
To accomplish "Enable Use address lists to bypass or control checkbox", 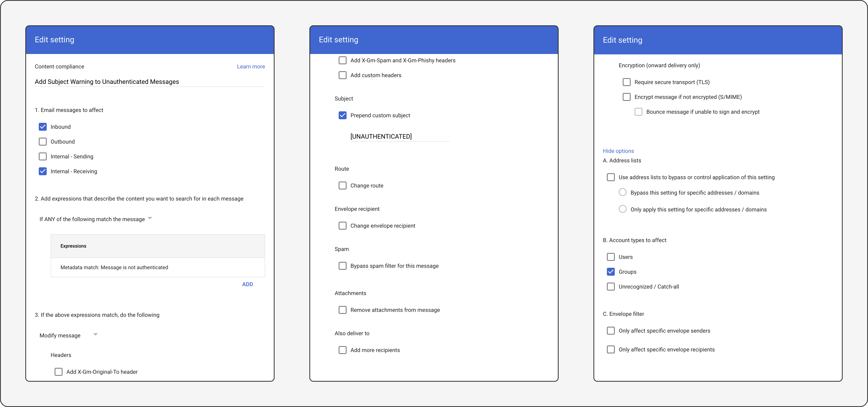I will coord(611,177).
